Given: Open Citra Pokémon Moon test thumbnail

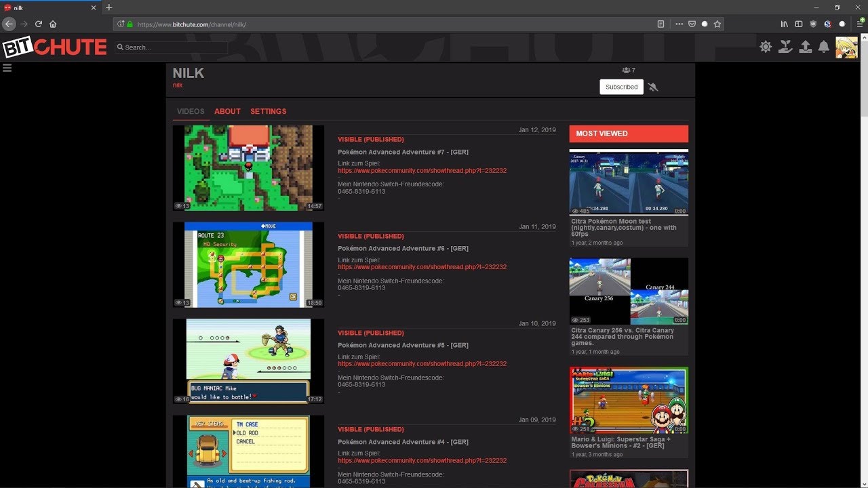Looking at the screenshot, I should [x=629, y=182].
